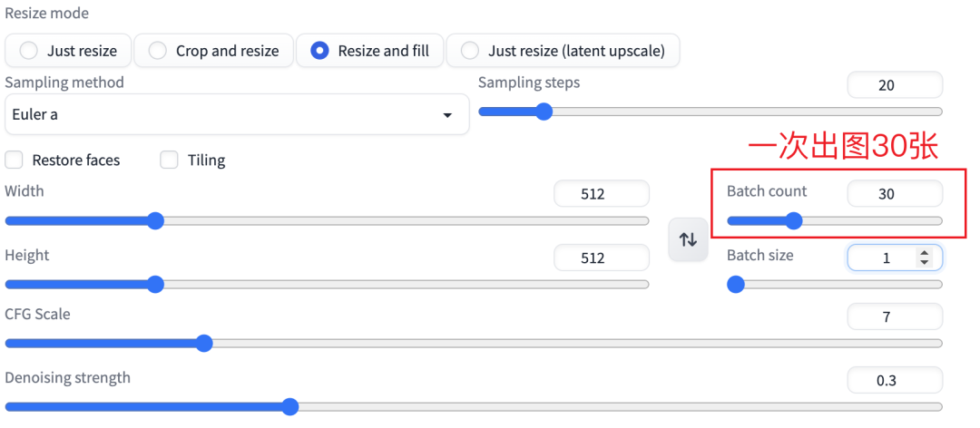Viewport: 980px width, 428px height.
Task: Increase Batch size using up stepper arrow
Action: (924, 253)
